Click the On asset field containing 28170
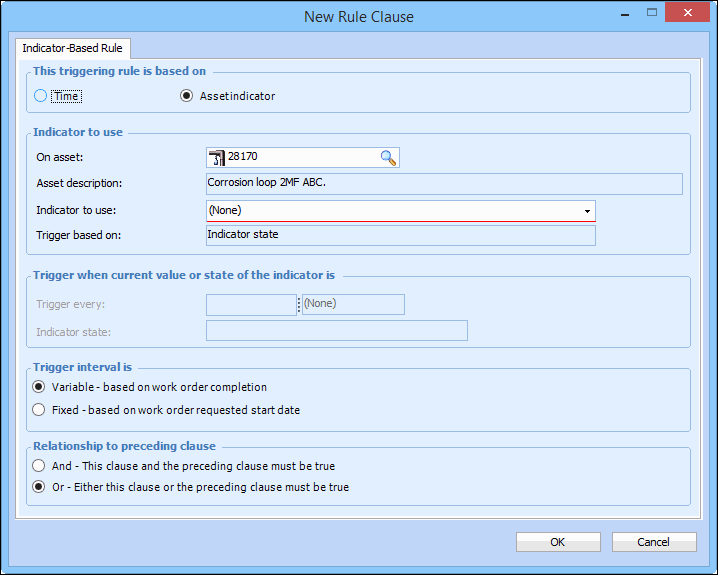 [300, 157]
